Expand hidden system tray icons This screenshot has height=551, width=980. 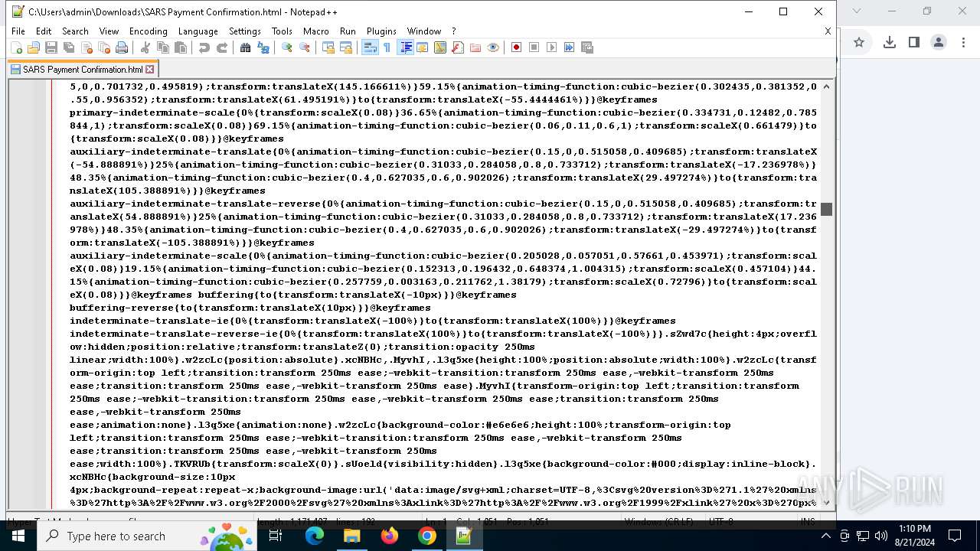tap(825, 536)
